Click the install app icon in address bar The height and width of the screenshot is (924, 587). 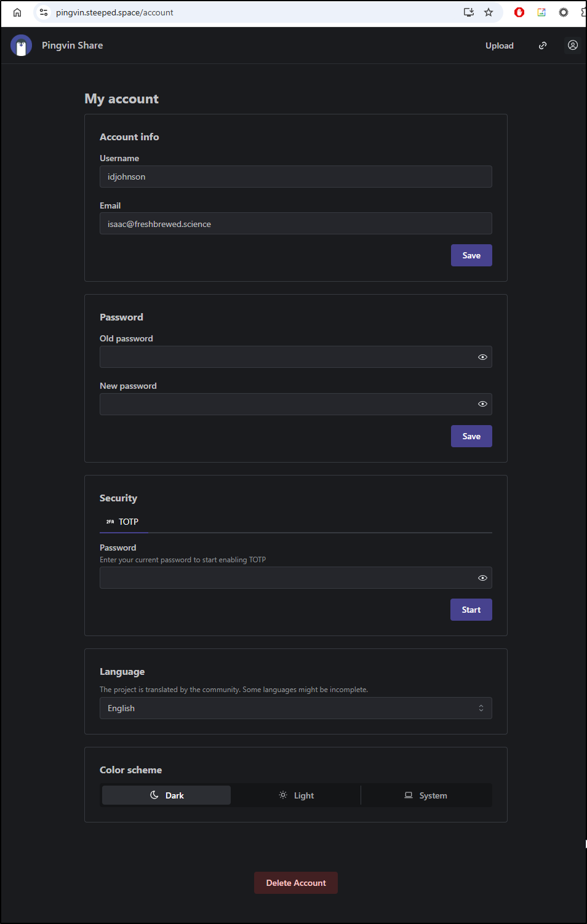469,12
